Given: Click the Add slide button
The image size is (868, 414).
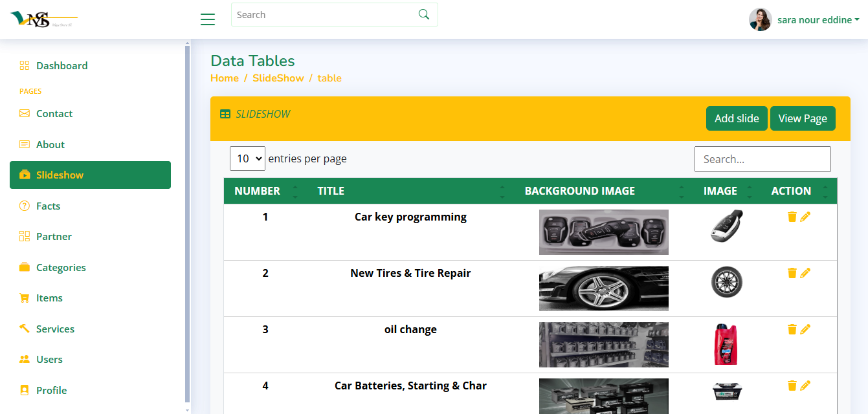Looking at the screenshot, I should click(x=737, y=118).
